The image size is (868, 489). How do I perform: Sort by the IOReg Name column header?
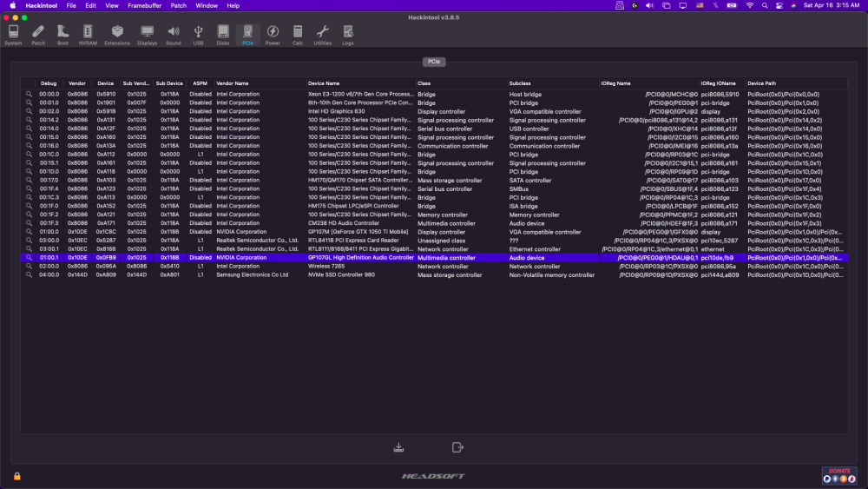pos(649,83)
